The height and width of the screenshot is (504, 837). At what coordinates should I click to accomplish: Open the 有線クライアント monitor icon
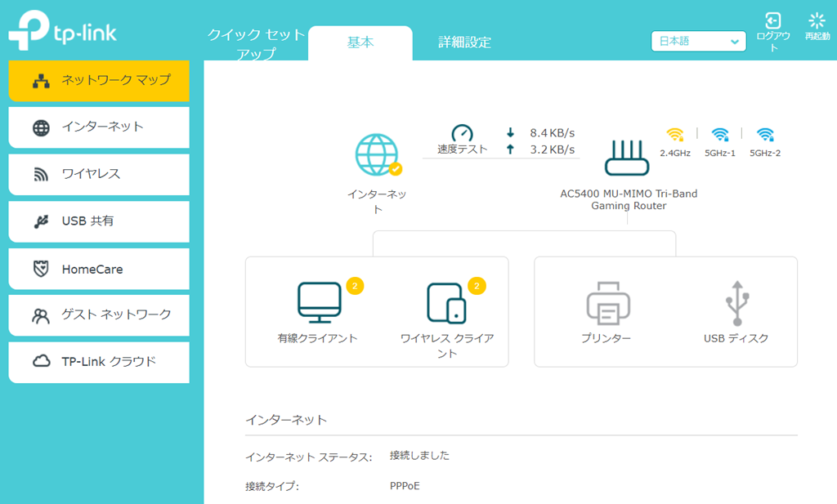click(x=320, y=302)
